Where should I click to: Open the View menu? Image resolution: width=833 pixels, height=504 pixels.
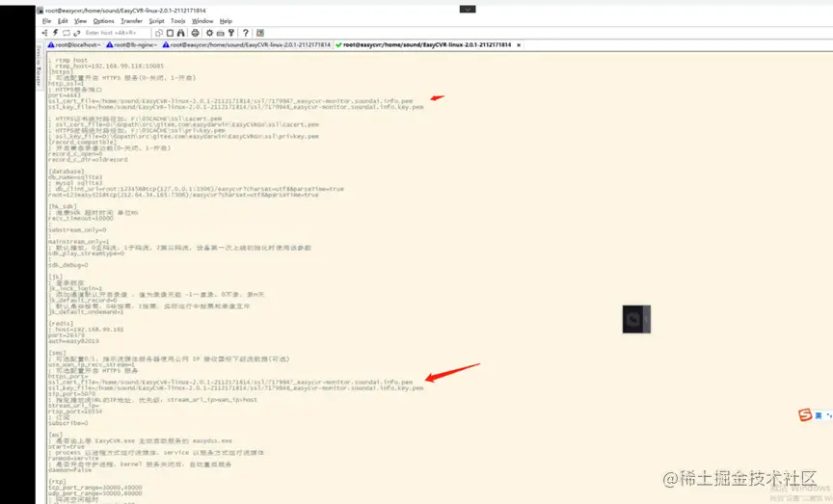pyautogui.click(x=80, y=21)
